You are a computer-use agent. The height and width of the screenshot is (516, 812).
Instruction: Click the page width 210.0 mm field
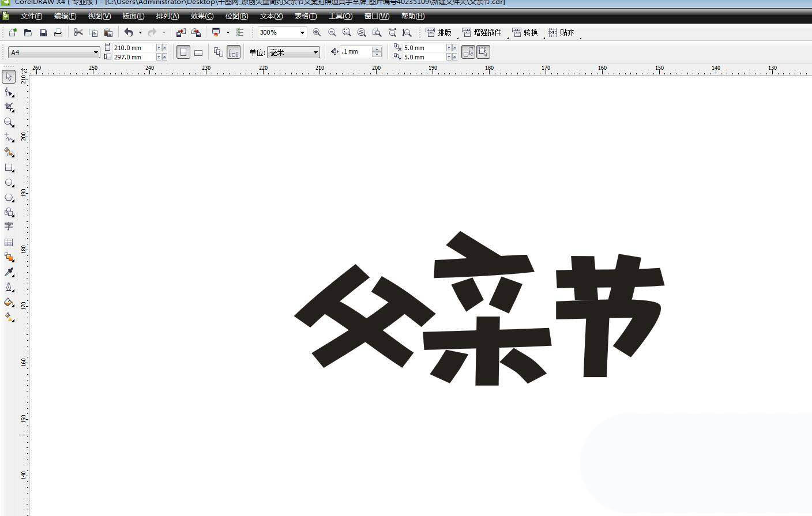coord(134,48)
